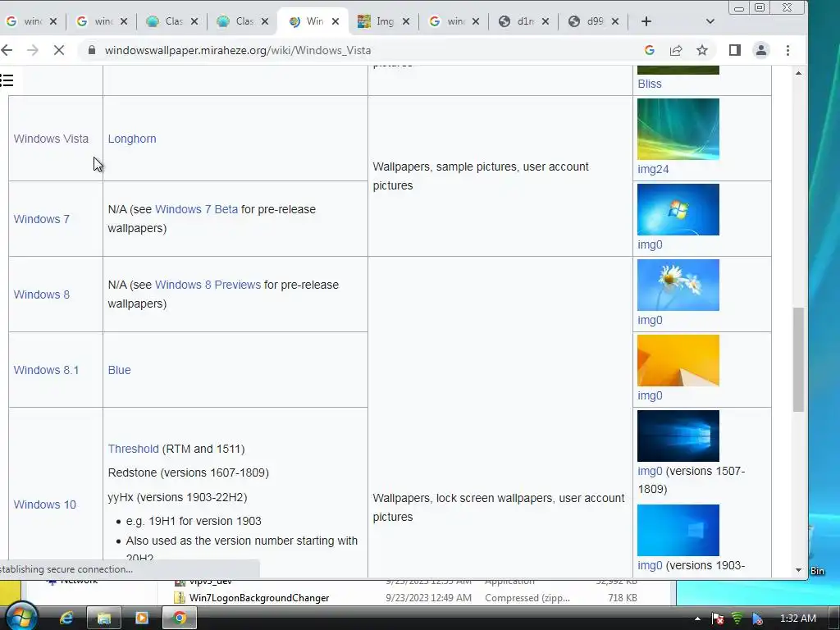
Task: Select Win7LogonBackgroundChanger file in Explorer
Action: (258, 598)
